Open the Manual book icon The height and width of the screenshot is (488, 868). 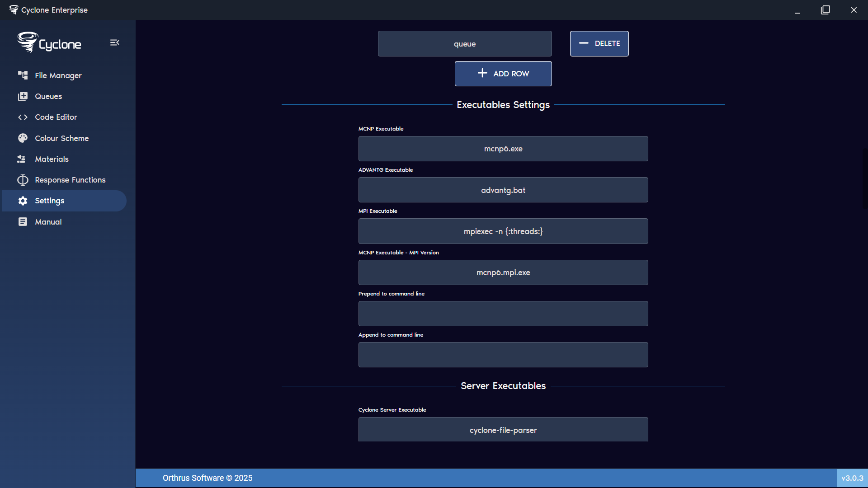point(23,221)
